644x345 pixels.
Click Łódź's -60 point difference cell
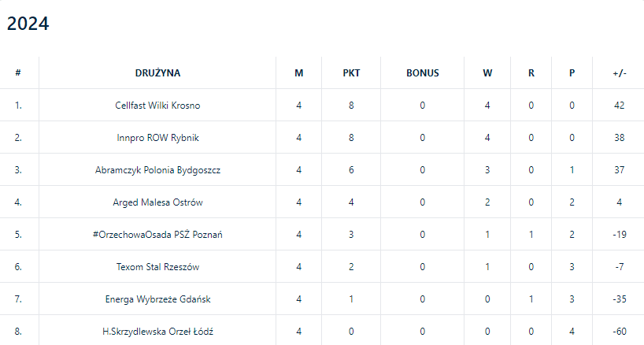pos(619,332)
